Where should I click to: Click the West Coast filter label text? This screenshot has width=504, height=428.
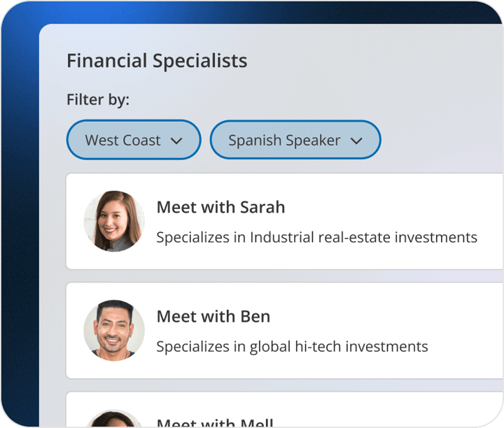pos(122,141)
